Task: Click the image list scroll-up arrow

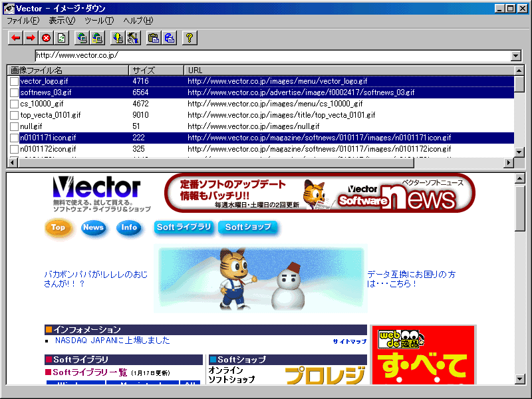Action: (519, 70)
